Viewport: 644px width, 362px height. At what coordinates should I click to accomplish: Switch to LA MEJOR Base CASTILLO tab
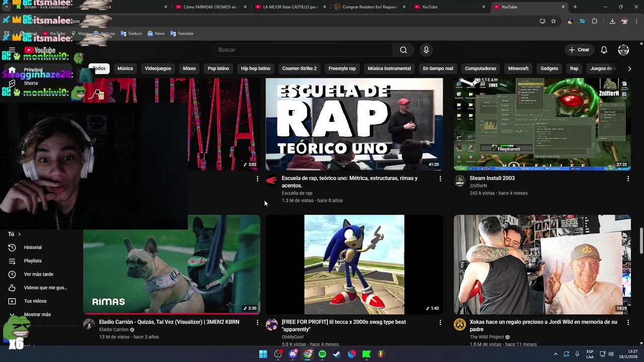[290, 7]
